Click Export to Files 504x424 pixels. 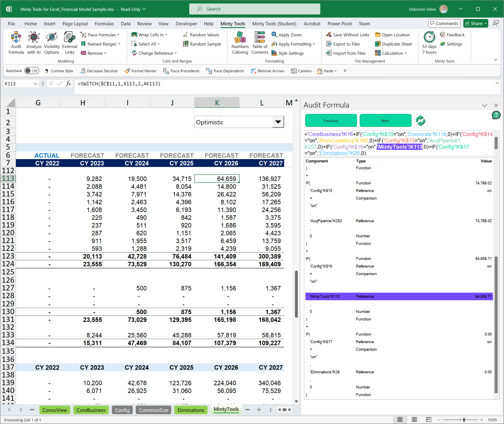point(343,44)
